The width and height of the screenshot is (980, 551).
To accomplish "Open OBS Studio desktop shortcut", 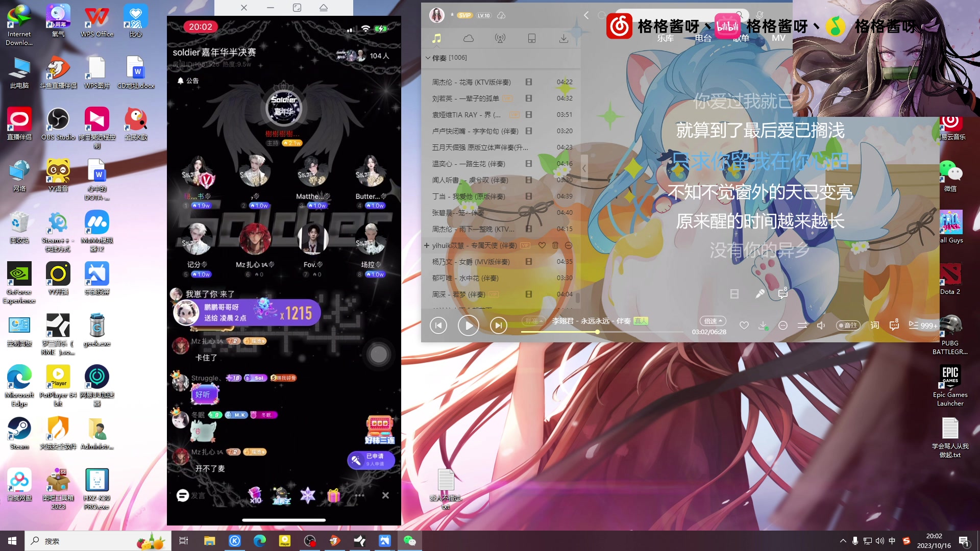I will click(x=58, y=124).
